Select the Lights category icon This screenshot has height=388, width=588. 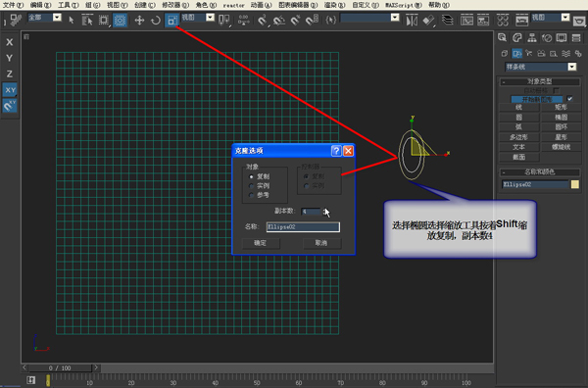(x=529, y=54)
